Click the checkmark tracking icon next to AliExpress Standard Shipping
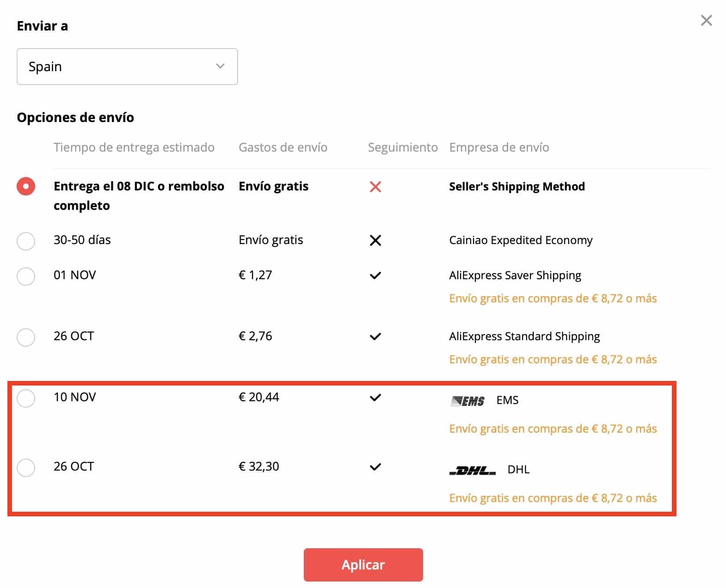 (x=375, y=336)
